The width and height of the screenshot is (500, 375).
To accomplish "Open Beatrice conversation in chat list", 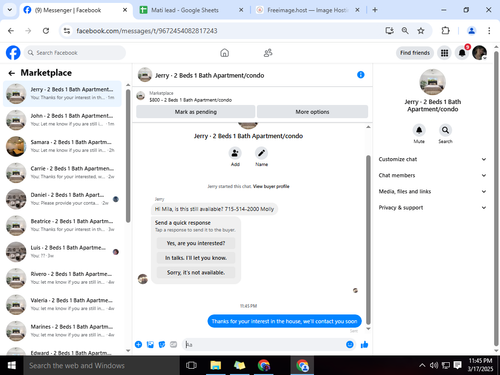I will [x=62, y=225].
